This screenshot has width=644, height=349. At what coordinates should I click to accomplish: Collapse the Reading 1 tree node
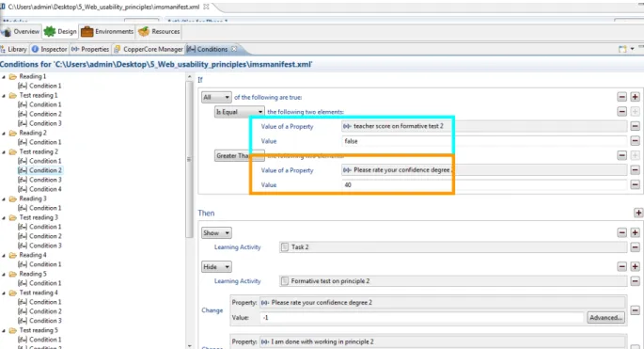click(4, 76)
